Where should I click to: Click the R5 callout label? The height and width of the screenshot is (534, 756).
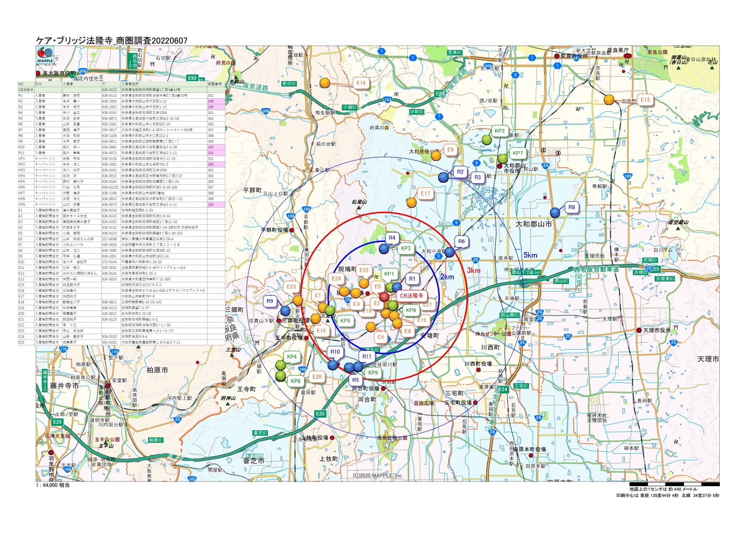356,380
